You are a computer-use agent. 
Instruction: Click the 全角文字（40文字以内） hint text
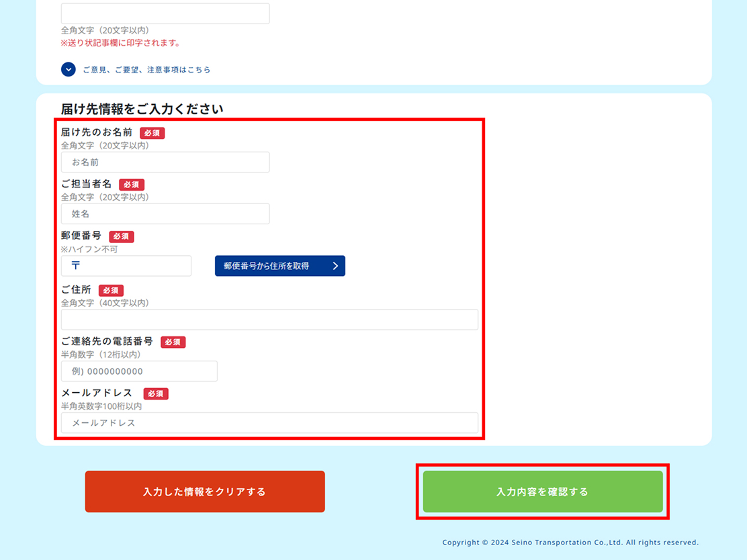[105, 303]
